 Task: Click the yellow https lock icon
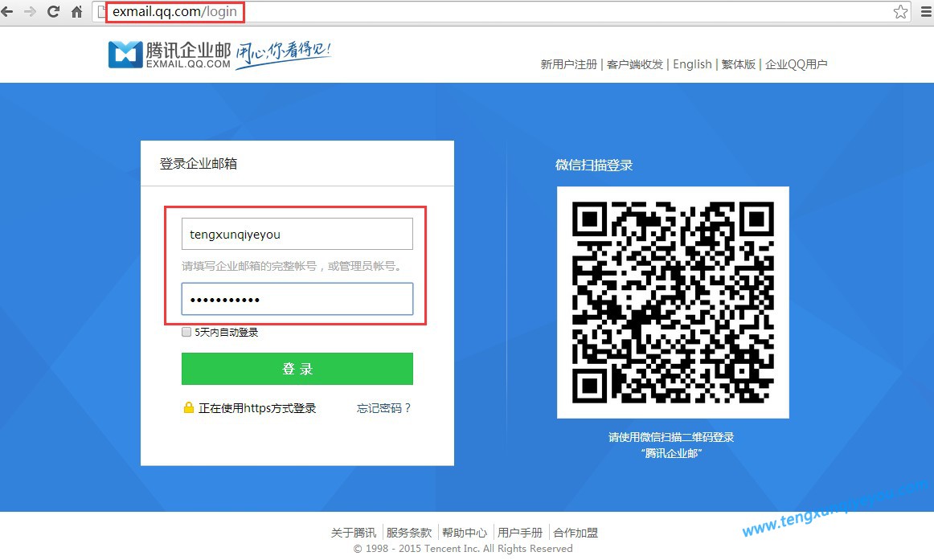188,407
